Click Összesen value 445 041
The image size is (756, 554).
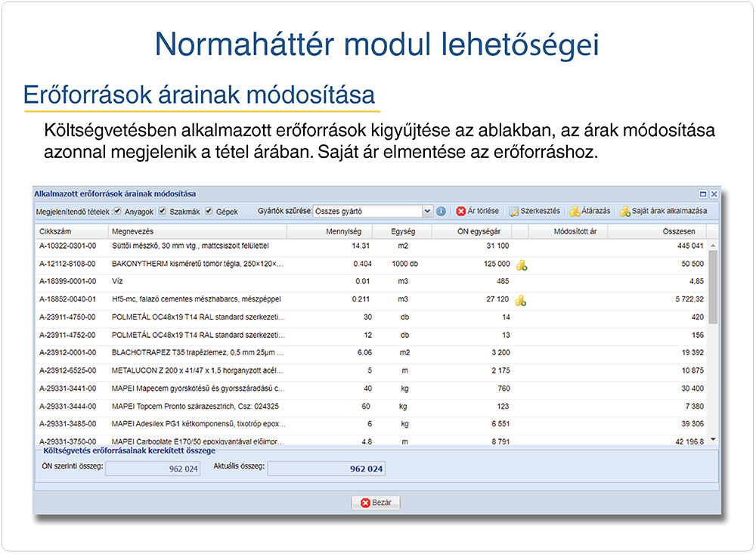690,246
